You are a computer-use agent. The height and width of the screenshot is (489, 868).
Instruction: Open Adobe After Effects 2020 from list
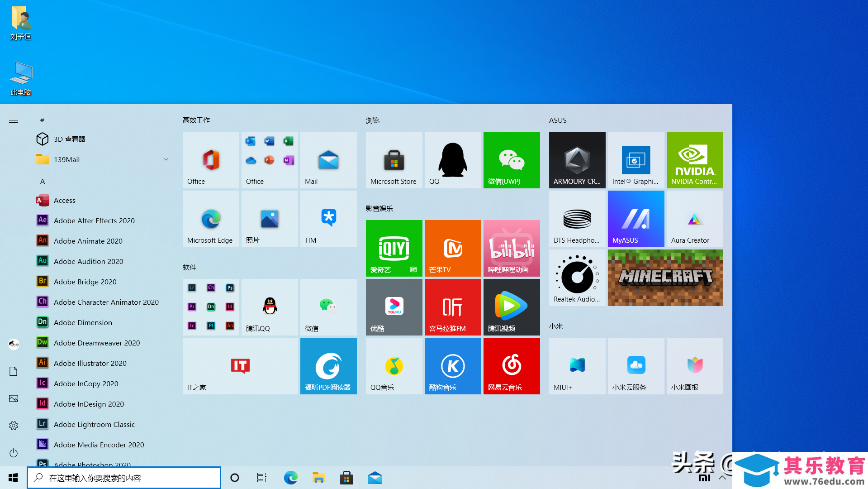tap(94, 221)
